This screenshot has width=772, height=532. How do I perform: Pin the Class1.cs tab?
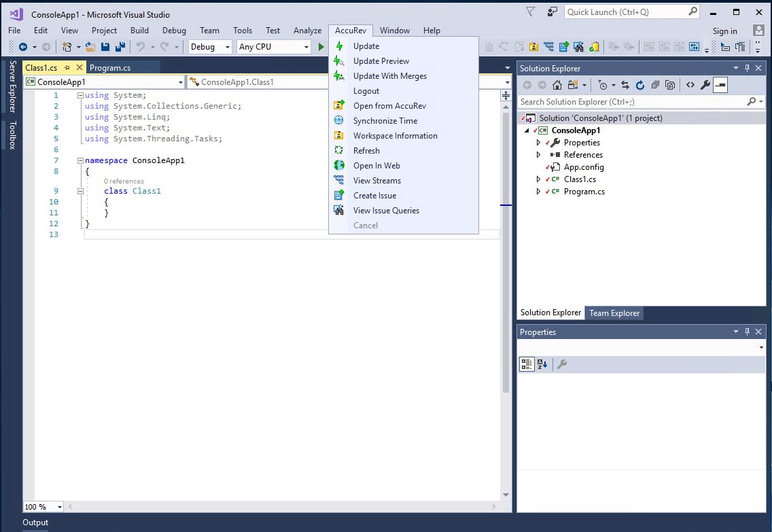67,67
